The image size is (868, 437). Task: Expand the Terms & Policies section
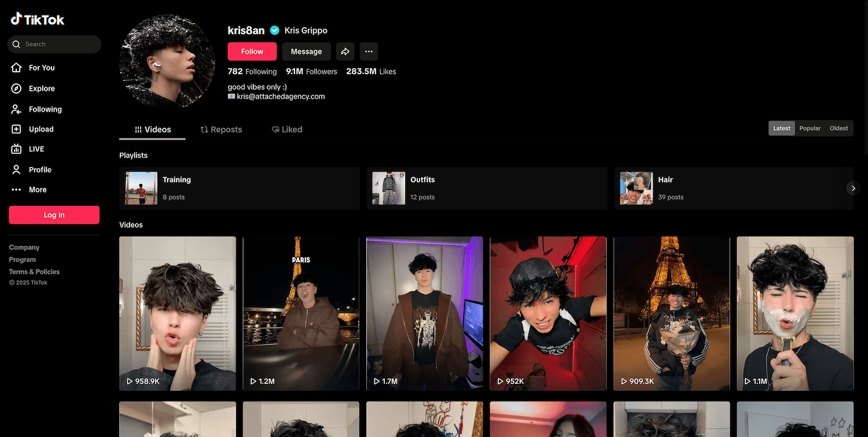tap(34, 272)
